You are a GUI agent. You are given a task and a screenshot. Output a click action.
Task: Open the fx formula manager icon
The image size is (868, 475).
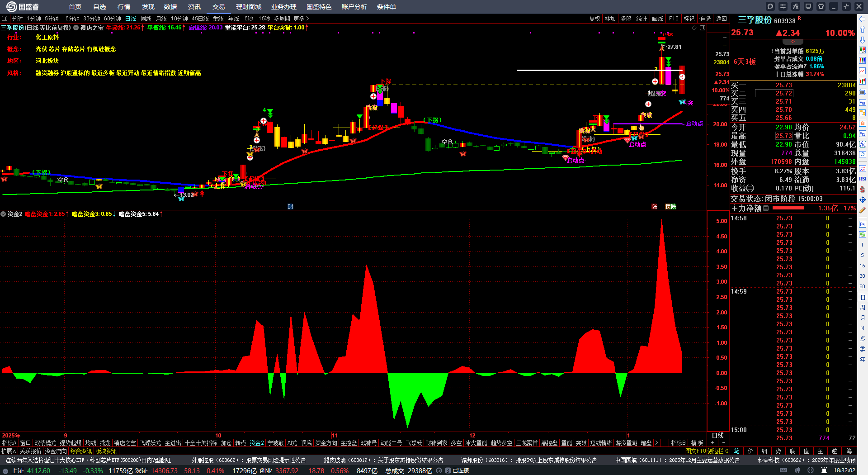(796, 6)
